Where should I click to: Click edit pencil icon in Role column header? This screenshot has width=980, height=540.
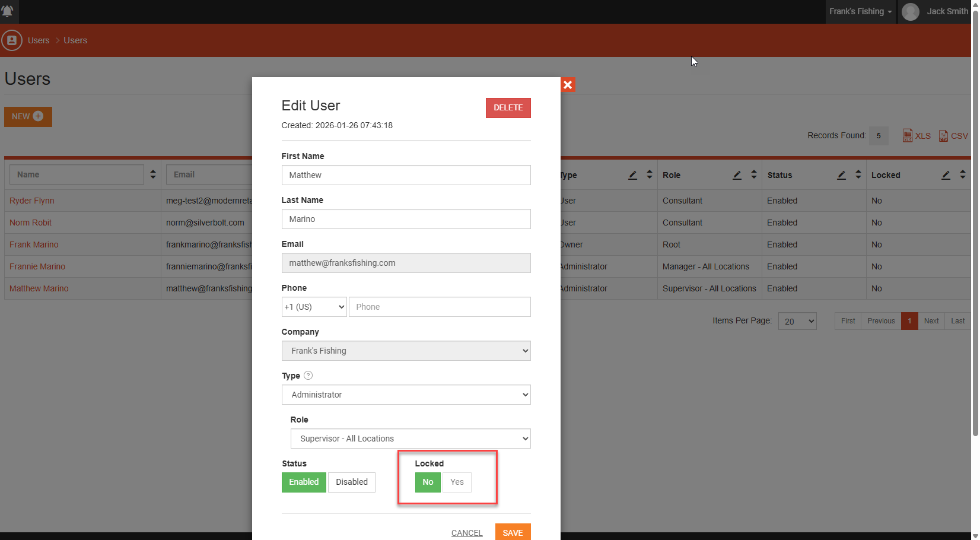(737, 175)
